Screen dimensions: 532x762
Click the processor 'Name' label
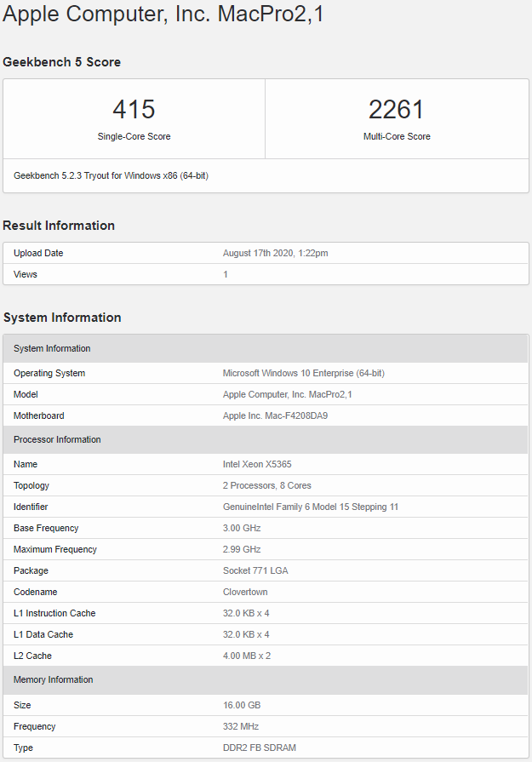(26, 464)
